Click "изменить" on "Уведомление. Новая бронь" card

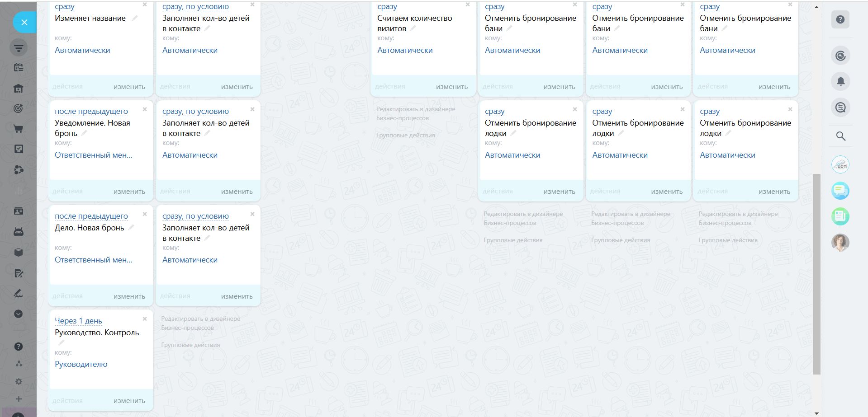pyautogui.click(x=129, y=192)
